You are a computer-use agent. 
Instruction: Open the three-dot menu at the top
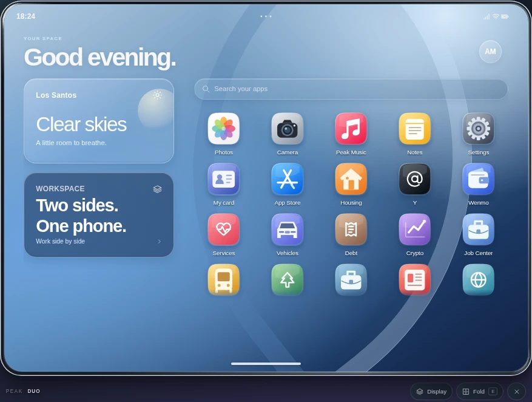tap(266, 16)
